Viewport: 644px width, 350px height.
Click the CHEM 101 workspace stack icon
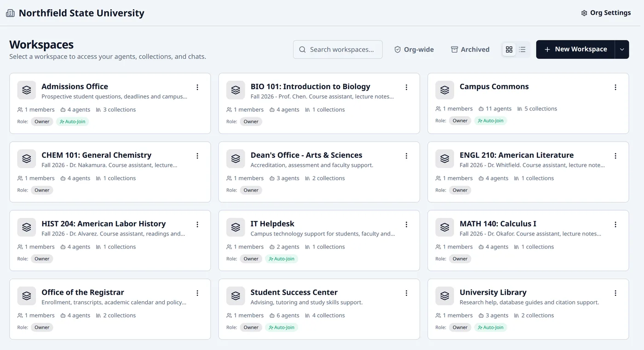pos(26,159)
